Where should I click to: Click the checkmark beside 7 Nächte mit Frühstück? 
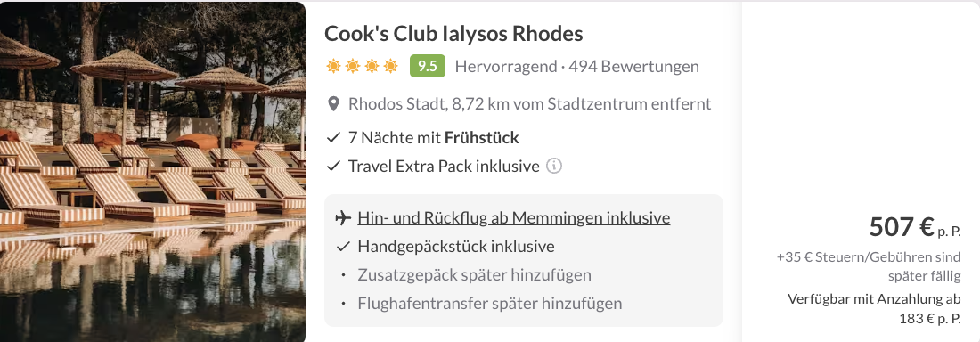point(334,137)
